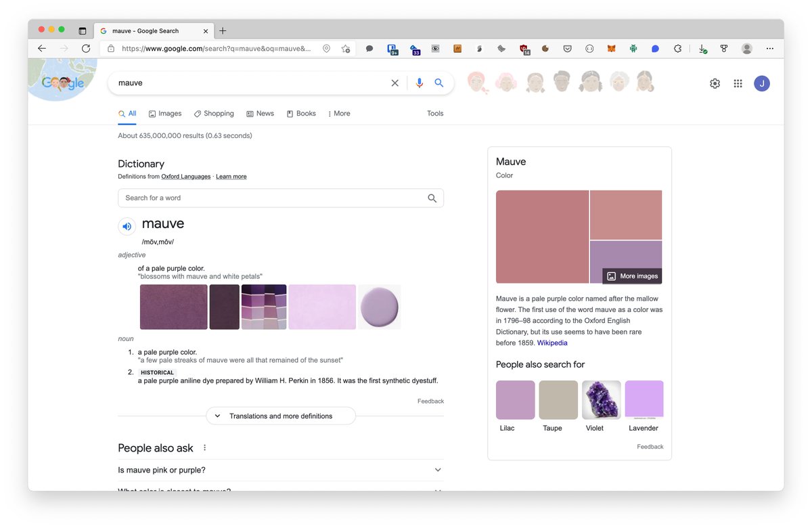Play pronunciation audio for mauve

pos(127,226)
